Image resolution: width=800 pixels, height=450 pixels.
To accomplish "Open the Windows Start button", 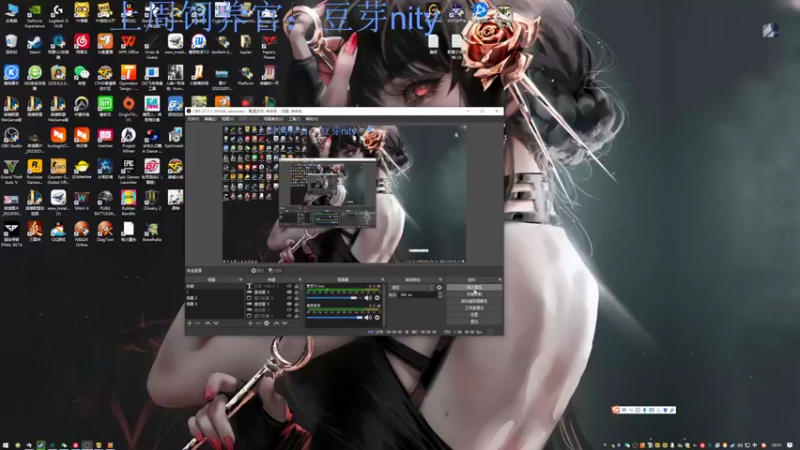I will (x=6, y=445).
